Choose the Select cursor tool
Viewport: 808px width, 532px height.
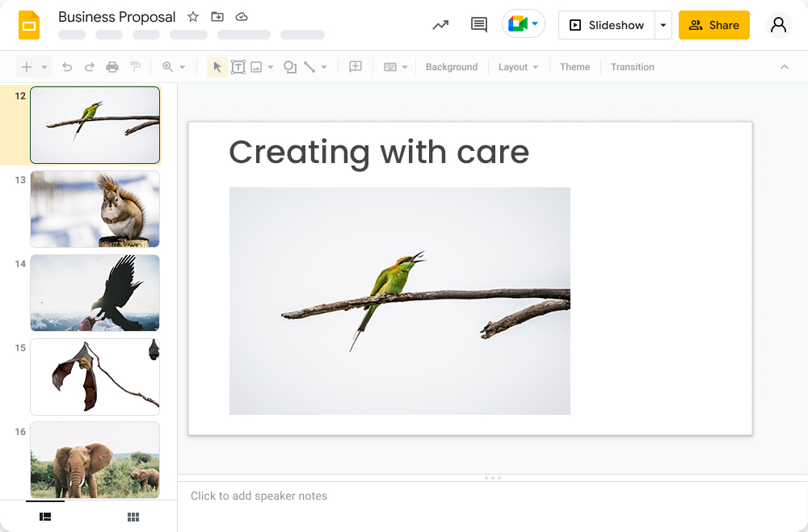click(x=217, y=67)
